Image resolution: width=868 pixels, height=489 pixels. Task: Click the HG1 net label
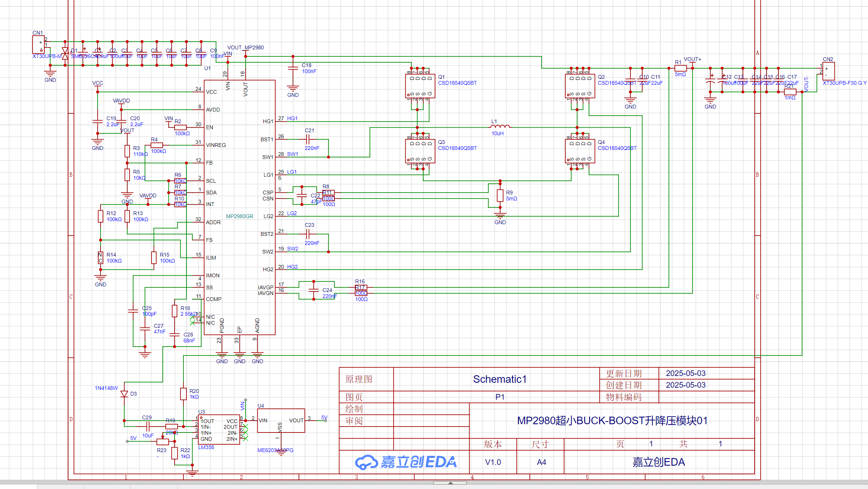point(292,118)
